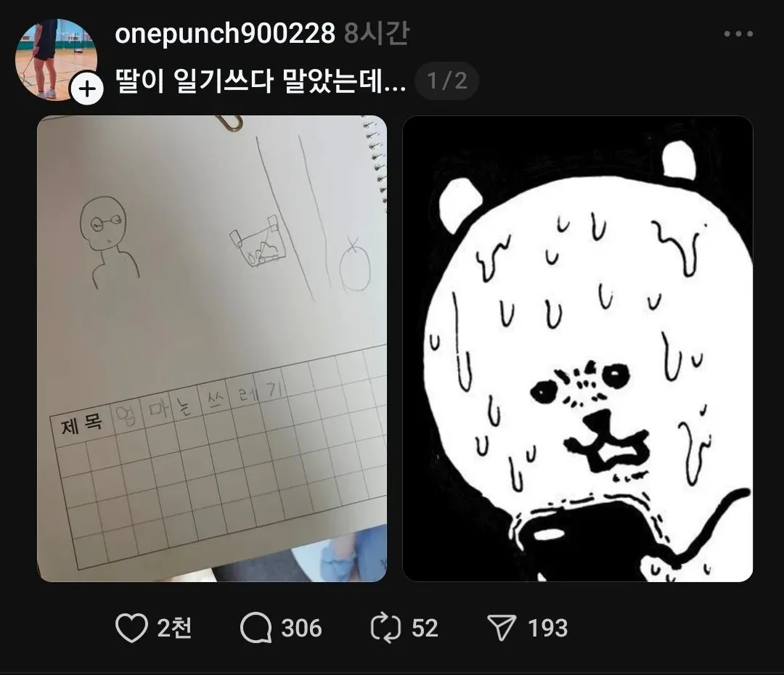
Task: Click the glasses person drawing in the photo
Action: point(109,243)
